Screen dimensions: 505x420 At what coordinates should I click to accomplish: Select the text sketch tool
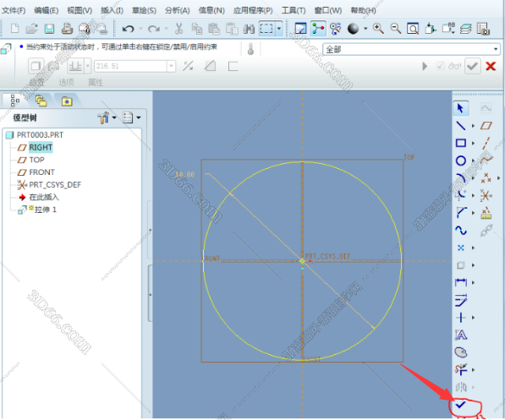point(460,335)
